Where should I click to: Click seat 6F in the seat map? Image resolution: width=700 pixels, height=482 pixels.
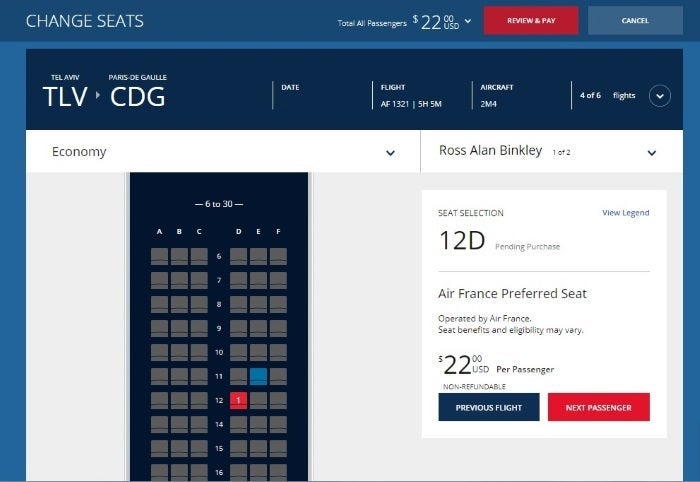pos(278,256)
